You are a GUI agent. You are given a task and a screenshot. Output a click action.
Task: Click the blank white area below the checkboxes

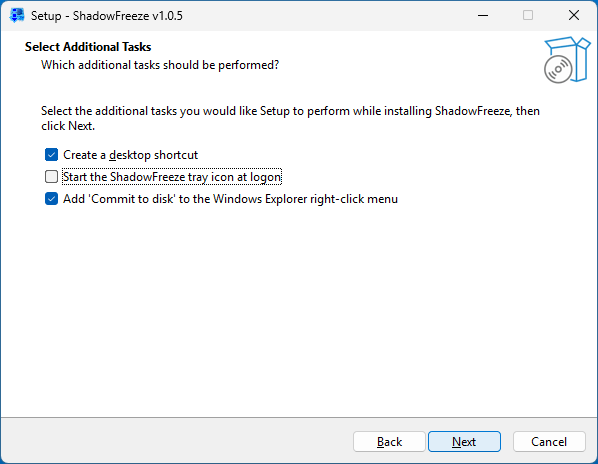click(299, 309)
